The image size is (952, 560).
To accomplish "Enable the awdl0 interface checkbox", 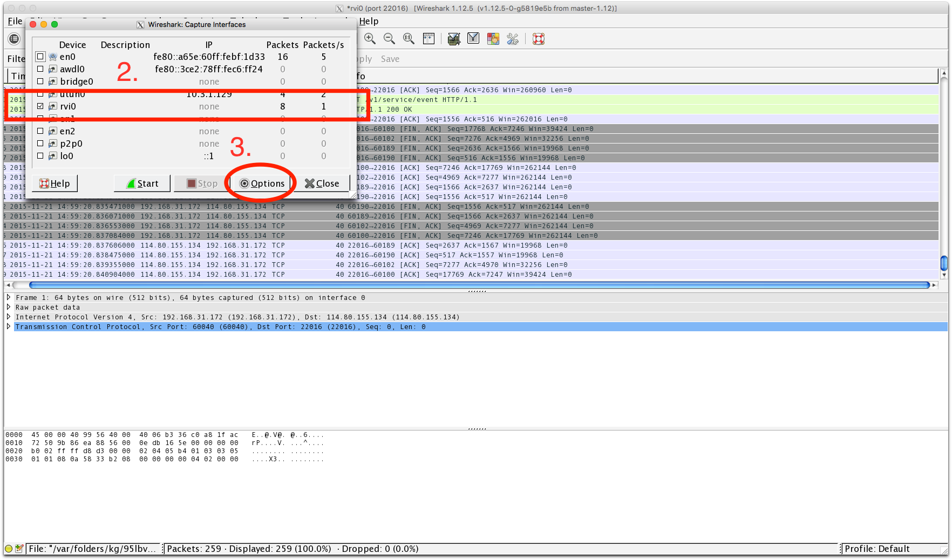I will pos(40,69).
